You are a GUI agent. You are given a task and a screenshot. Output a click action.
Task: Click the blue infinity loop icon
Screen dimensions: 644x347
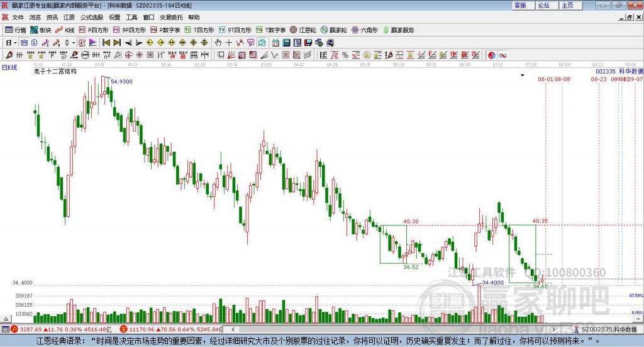coord(502,55)
